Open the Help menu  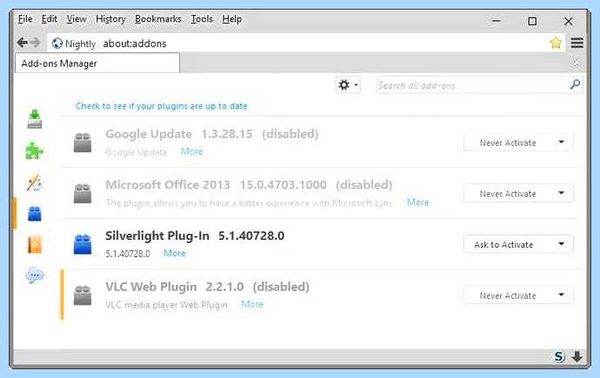pos(232,19)
